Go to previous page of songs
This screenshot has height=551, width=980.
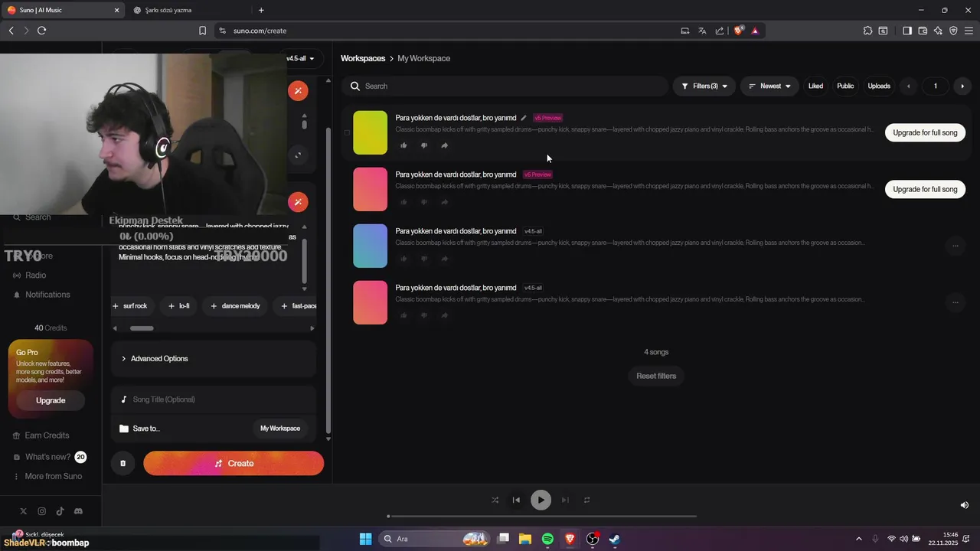click(x=909, y=86)
